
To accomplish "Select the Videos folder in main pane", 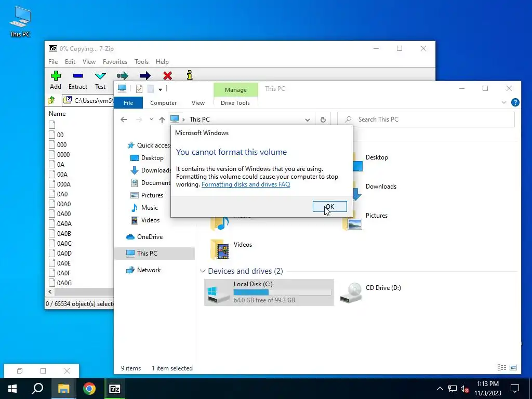I will 232,249.
